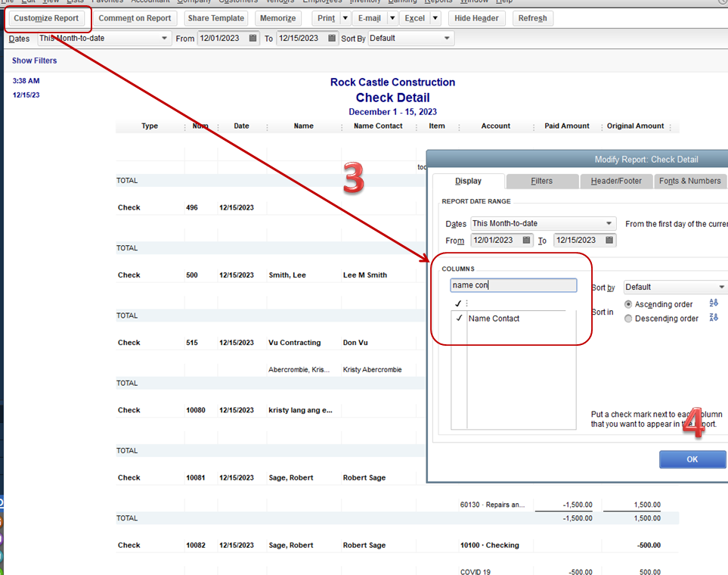Click the Original Amount column header
Viewport: 728px width, 575px height.
(x=635, y=126)
